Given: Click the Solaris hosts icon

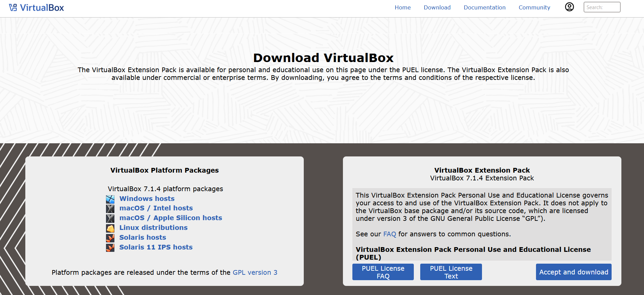Looking at the screenshot, I should (110, 238).
